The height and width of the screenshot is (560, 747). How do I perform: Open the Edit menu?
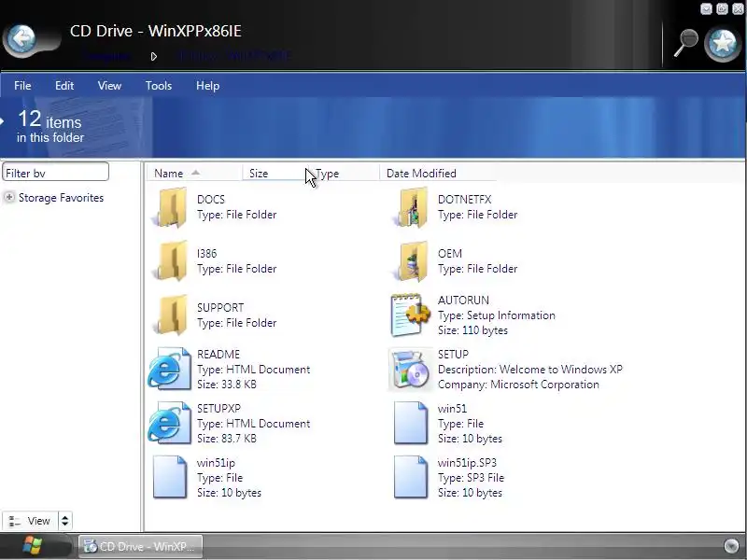pos(64,86)
